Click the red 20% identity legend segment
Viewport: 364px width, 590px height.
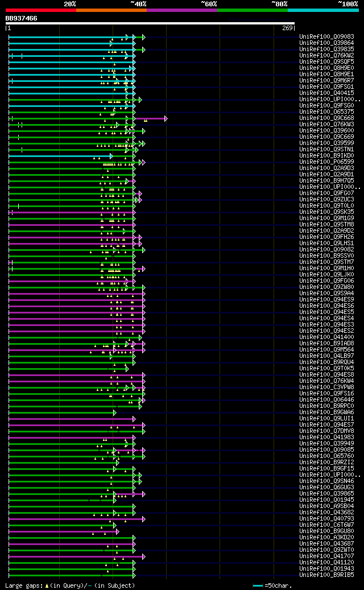pyautogui.click(x=40, y=10)
